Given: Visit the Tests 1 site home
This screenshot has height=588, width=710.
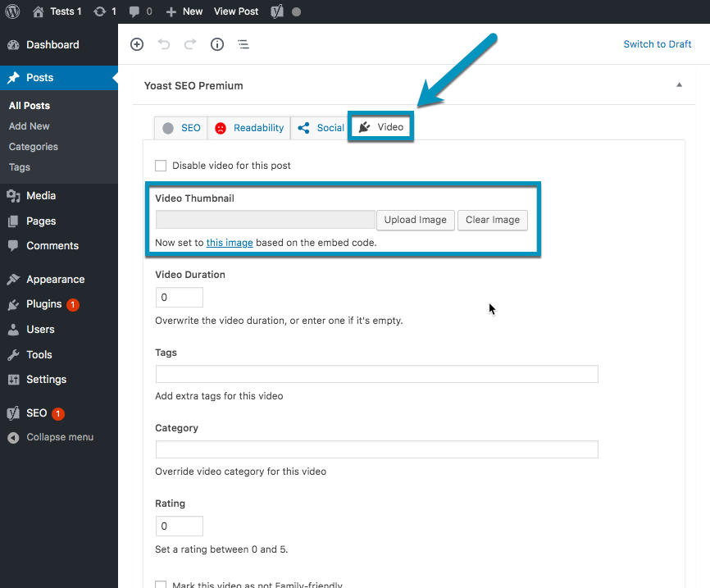Looking at the screenshot, I should pos(38,11).
